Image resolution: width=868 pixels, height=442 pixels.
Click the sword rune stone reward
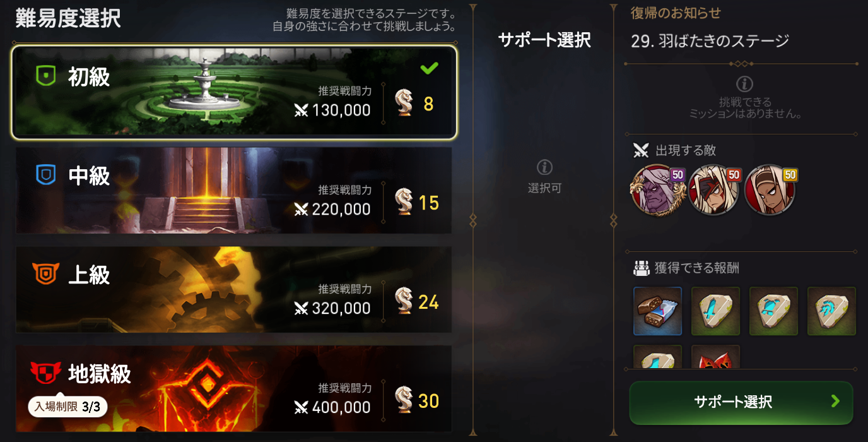(x=715, y=311)
